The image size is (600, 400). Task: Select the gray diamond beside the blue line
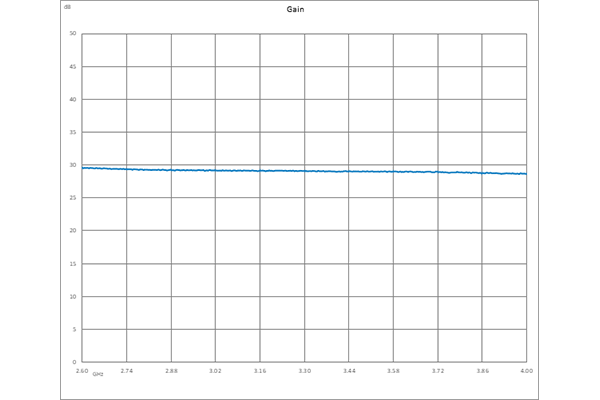click(71, 164)
